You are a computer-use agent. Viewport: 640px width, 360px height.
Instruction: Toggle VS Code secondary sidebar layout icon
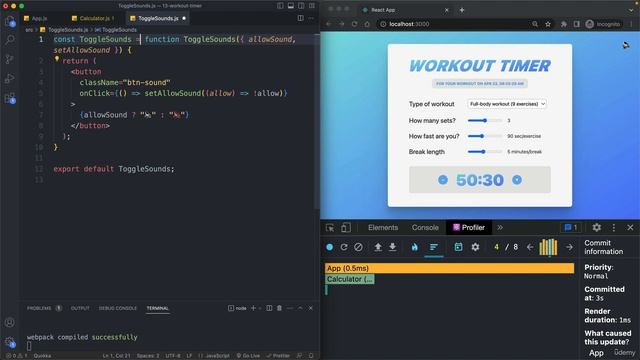click(301, 6)
